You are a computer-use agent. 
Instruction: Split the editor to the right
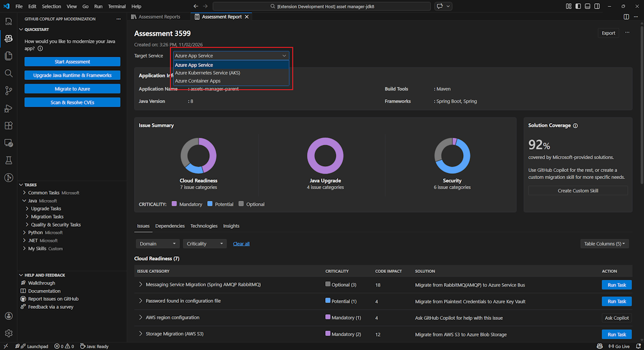(626, 17)
